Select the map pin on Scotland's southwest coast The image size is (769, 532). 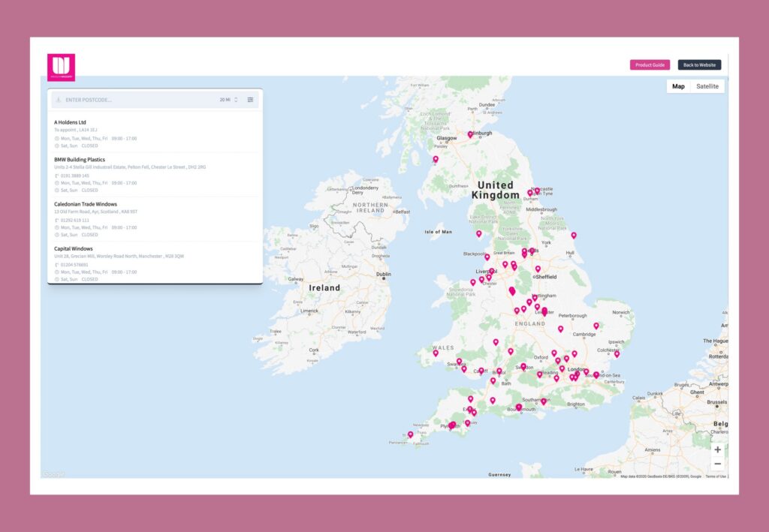pyautogui.click(x=436, y=159)
